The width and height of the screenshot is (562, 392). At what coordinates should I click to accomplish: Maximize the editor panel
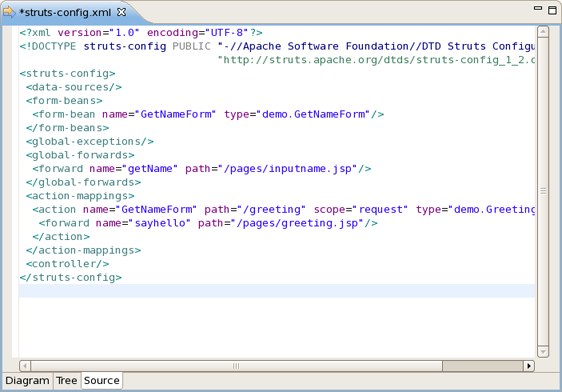coord(552,10)
